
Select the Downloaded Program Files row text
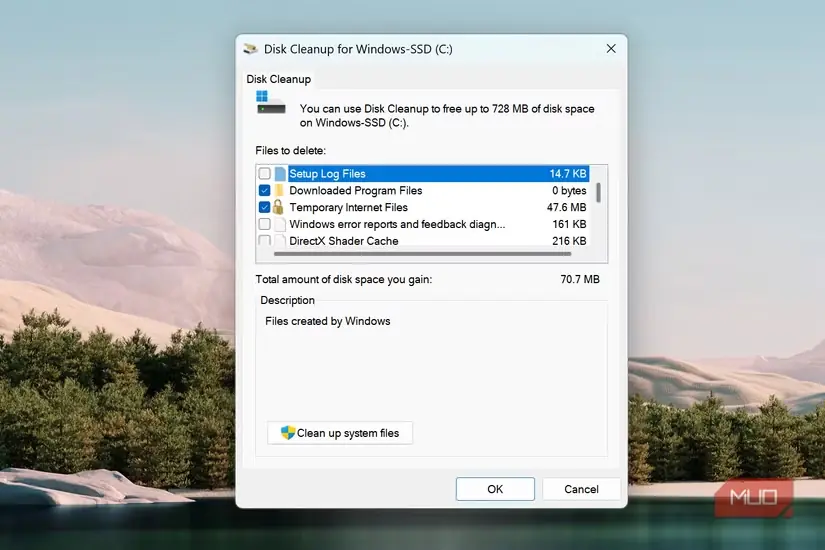(356, 191)
